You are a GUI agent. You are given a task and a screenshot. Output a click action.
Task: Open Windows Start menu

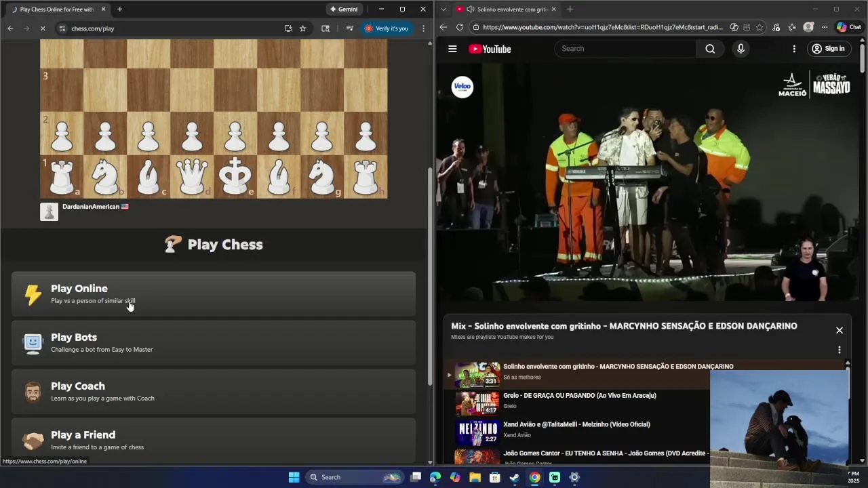pos(294,477)
